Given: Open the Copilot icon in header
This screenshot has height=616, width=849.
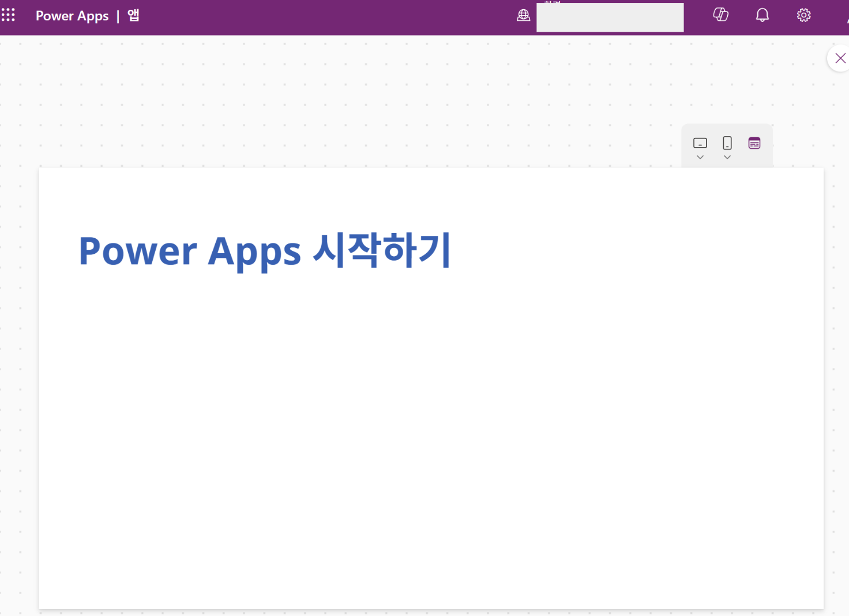Looking at the screenshot, I should coord(721,15).
